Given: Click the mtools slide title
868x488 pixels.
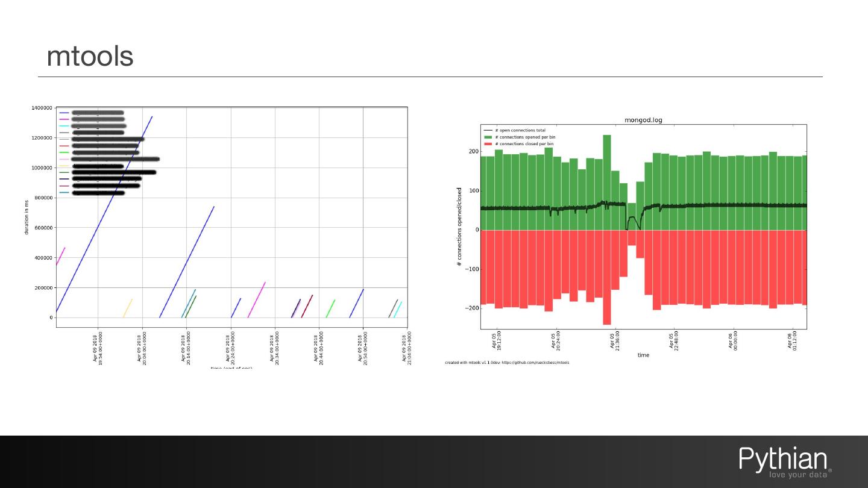Looking at the screenshot, I should click(x=90, y=56).
